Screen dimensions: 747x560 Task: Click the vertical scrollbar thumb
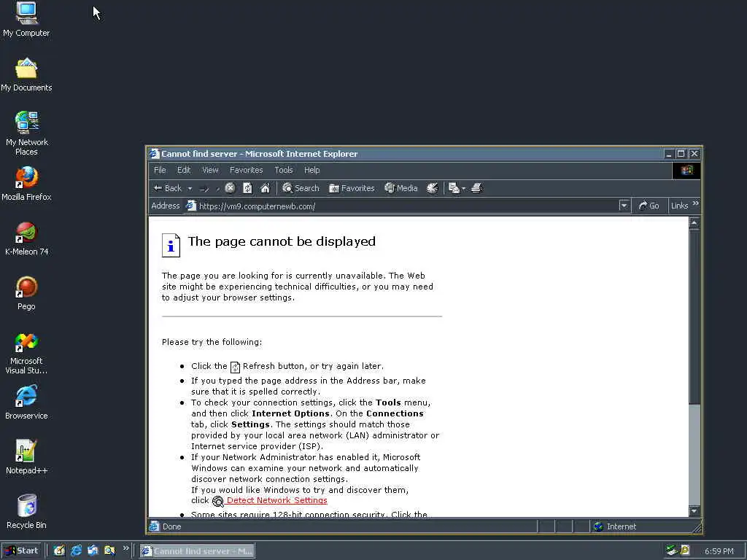click(x=694, y=316)
